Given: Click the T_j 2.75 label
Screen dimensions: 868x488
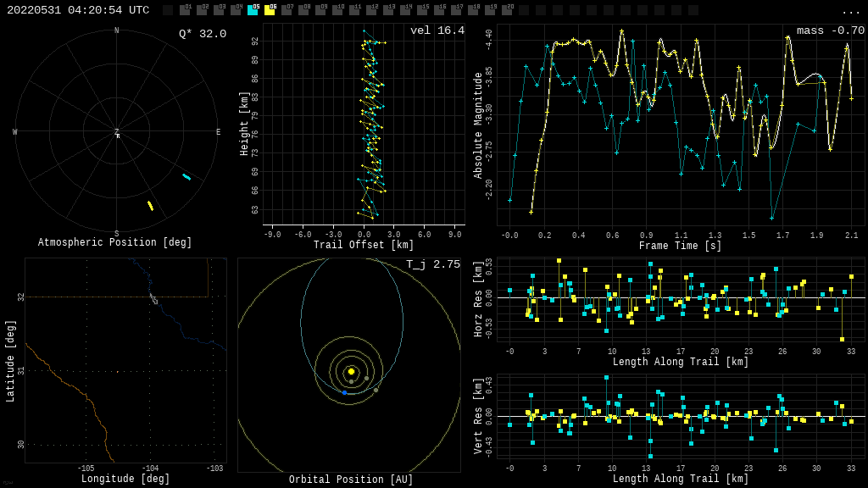Looking at the screenshot, I should [432, 264].
